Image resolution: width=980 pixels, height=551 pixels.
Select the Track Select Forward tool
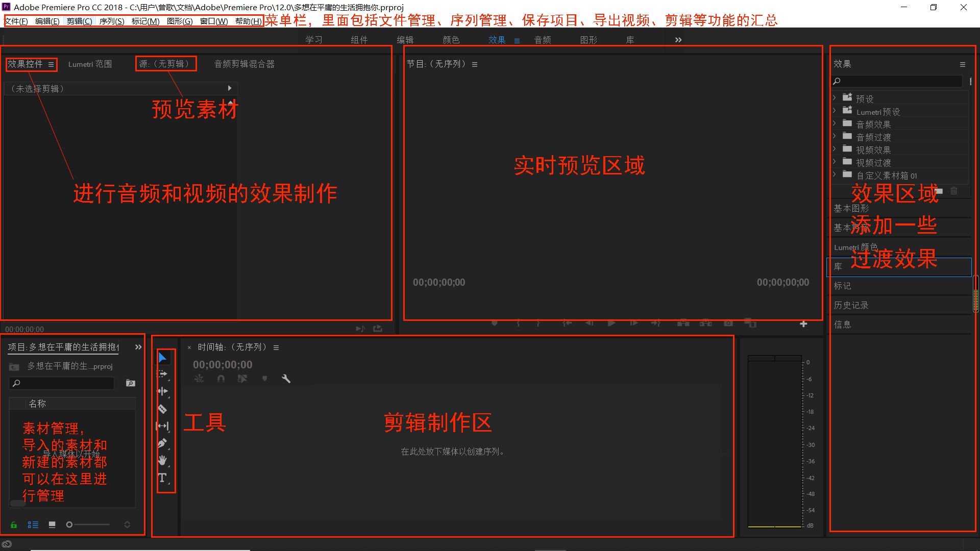[x=162, y=374]
